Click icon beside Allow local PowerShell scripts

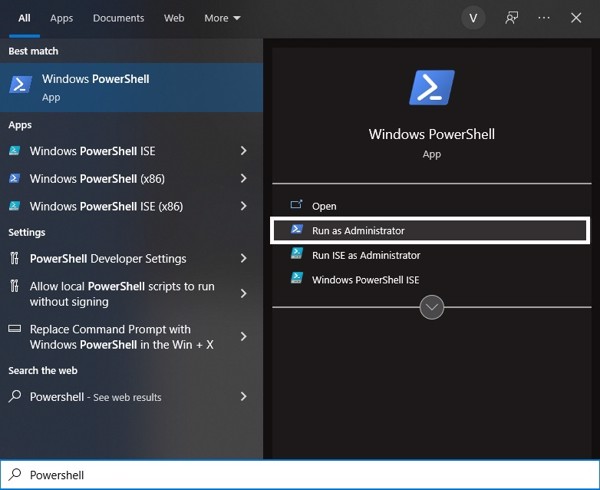(15, 286)
